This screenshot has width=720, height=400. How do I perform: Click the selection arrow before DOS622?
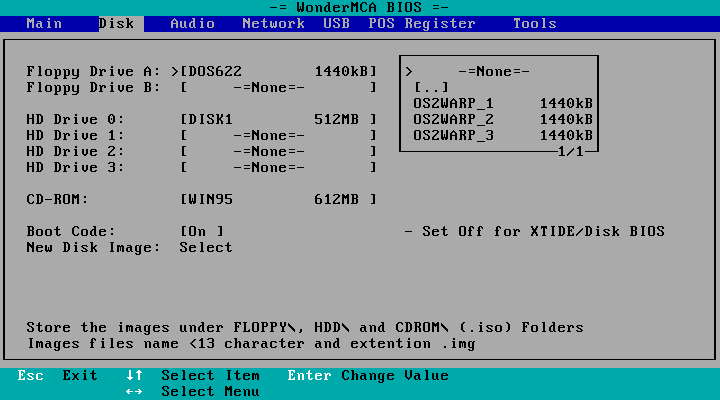coord(174,72)
